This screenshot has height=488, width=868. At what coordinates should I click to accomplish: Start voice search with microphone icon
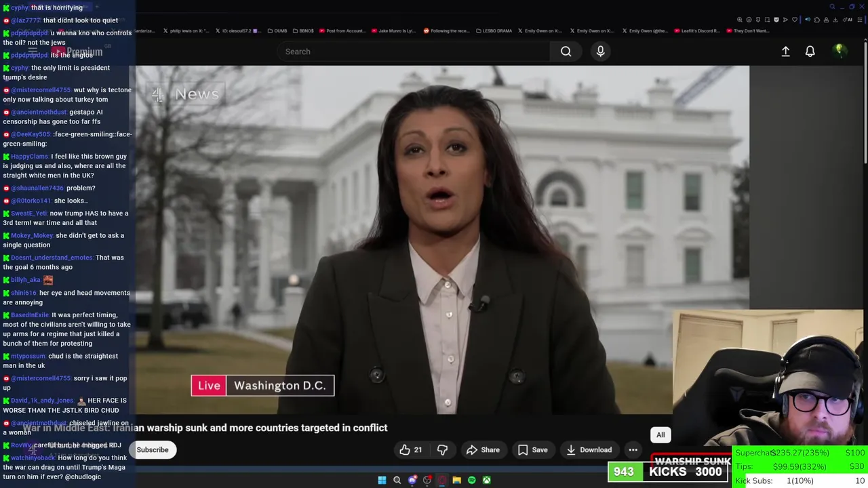pos(600,52)
